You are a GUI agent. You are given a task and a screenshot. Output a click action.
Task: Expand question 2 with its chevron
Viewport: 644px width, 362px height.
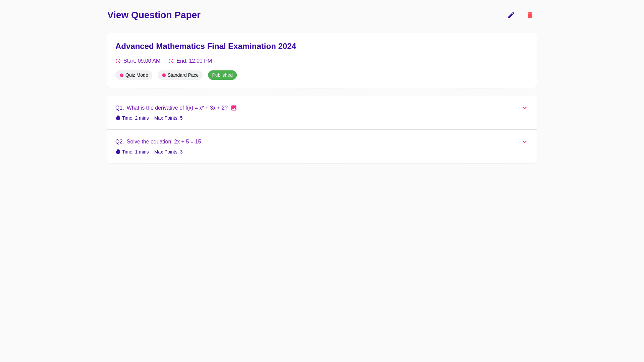[x=524, y=142]
